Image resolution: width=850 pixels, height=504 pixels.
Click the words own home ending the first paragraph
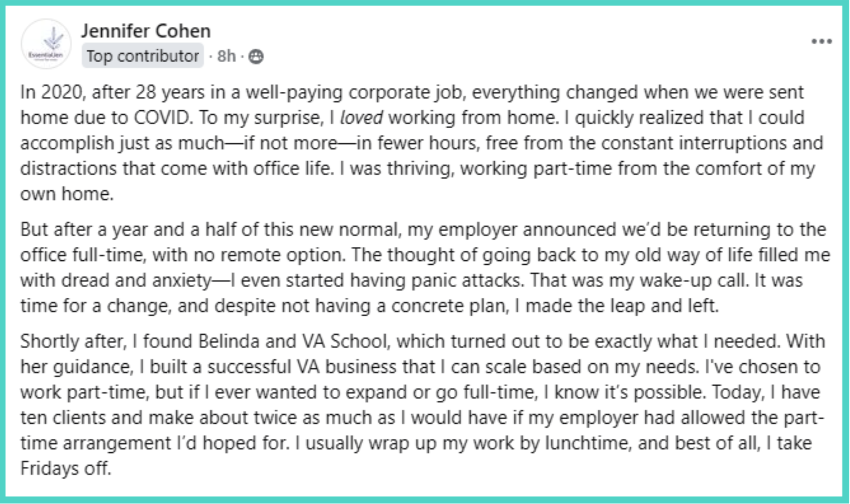pyautogui.click(x=67, y=194)
